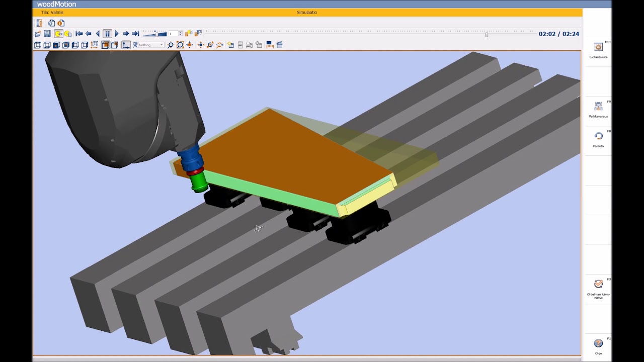Pause the simulation
Image resolution: width=644 pixels, height=362 pixels.
(x=107, y=34)
